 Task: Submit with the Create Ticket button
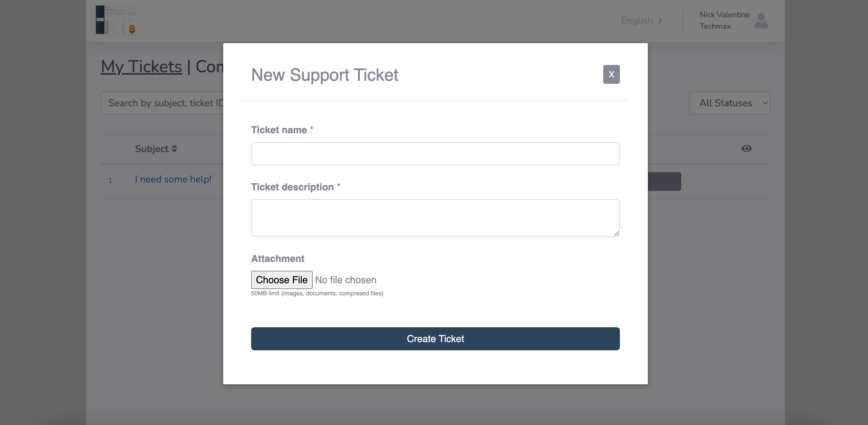[435, 339]
